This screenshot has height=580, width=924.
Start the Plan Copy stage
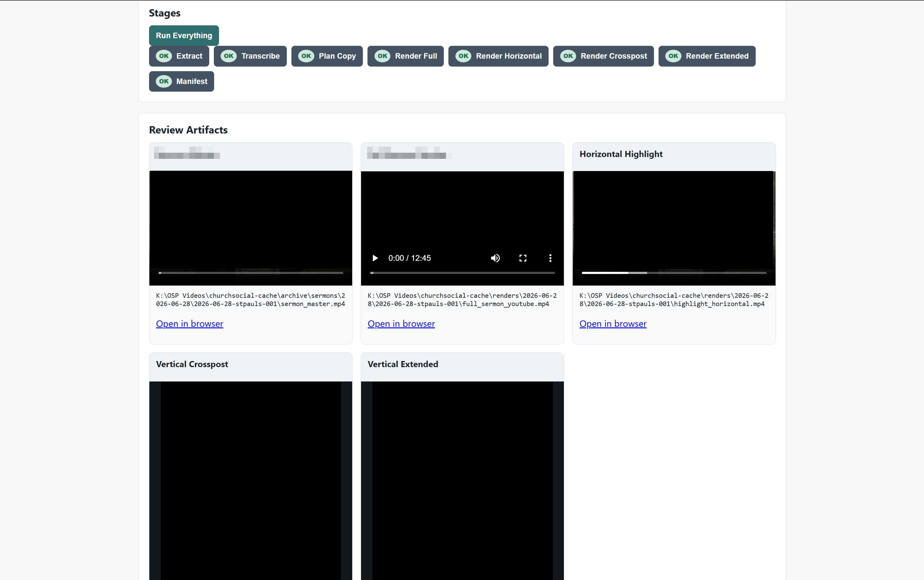point(327,56)
